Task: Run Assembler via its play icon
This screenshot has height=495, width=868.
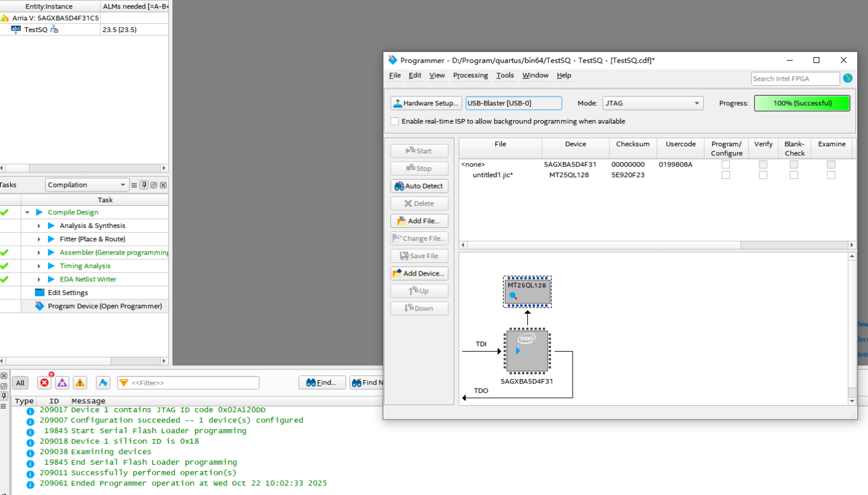Action: [x=51, y=252]
